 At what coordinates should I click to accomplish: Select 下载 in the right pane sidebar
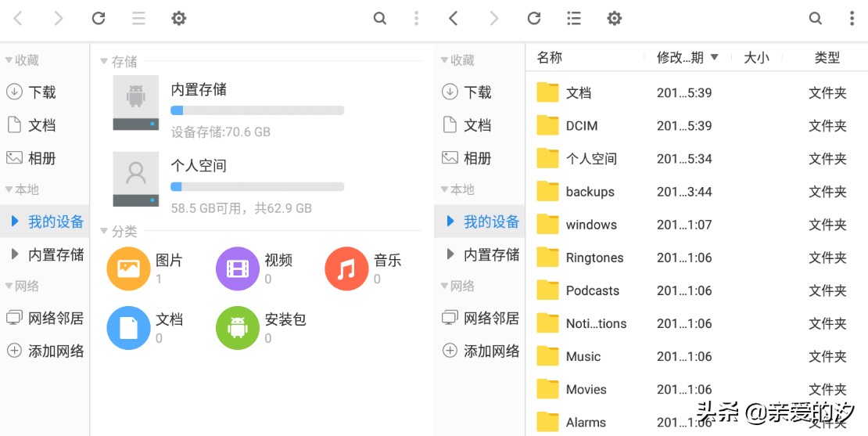[x=477, y=92]
